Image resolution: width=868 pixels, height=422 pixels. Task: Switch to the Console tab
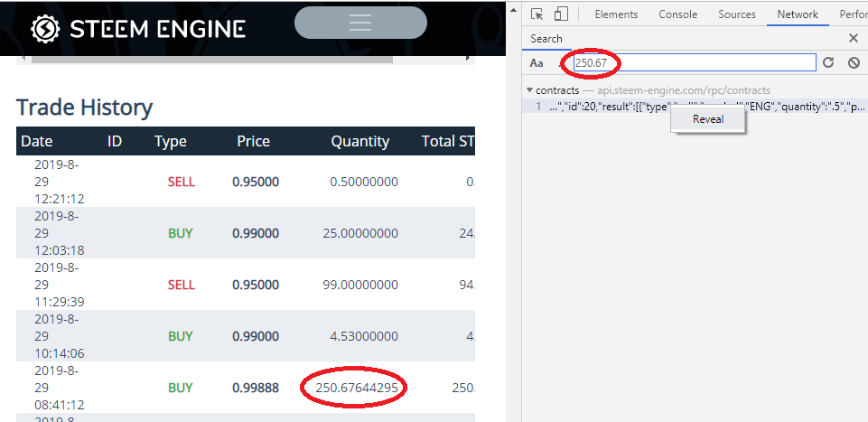coord(678,14)
